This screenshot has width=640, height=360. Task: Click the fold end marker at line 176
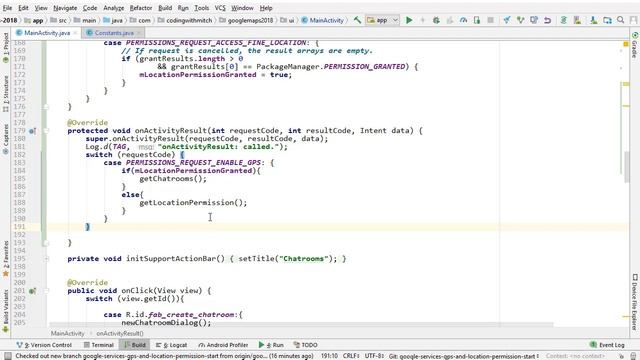click(46, 107)
